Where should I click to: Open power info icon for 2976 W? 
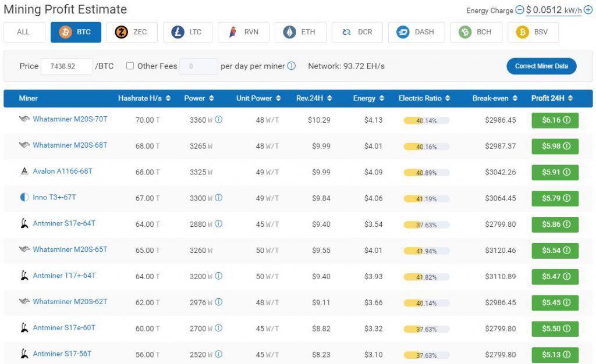[219, 302]
